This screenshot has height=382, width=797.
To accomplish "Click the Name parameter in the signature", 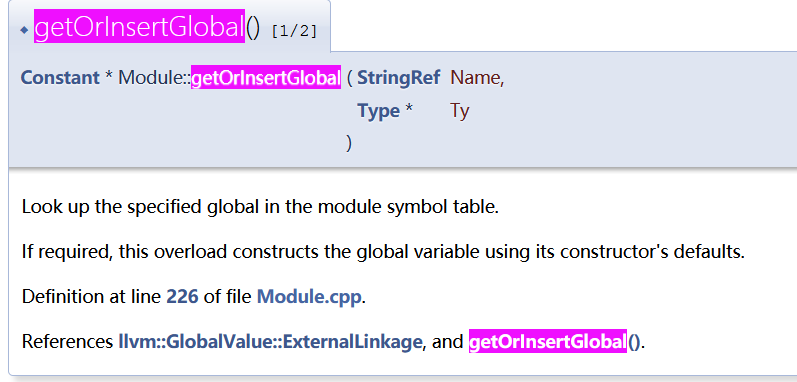I will tap(477, 78).
